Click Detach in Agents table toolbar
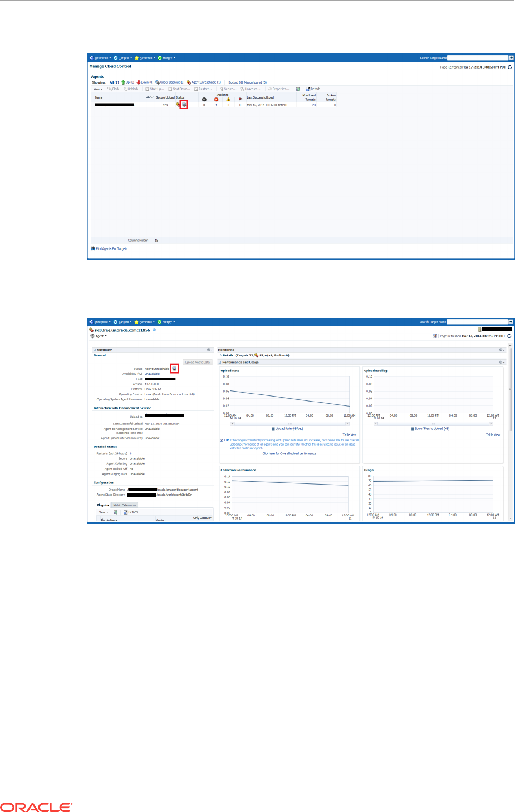Viewport: 515px width, 812px height. coord(313,89)
